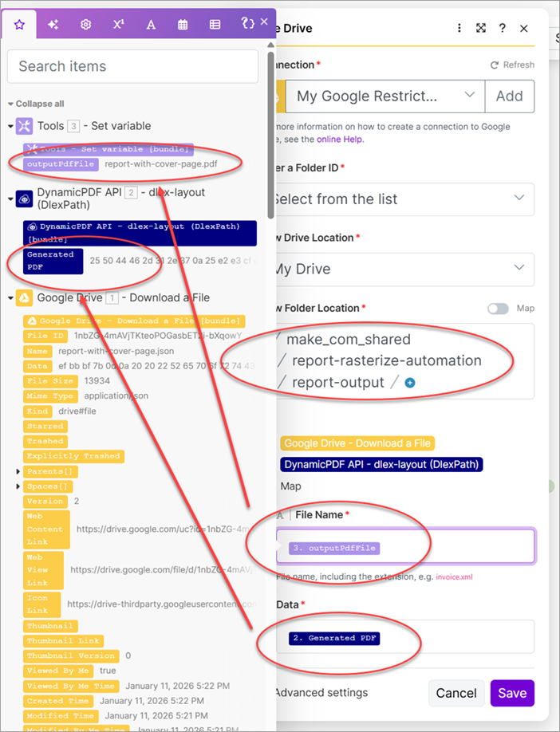Collapse the Google Drive Download a File group
The height and width of the screenshot is (732, 560).
click(11, 298)
